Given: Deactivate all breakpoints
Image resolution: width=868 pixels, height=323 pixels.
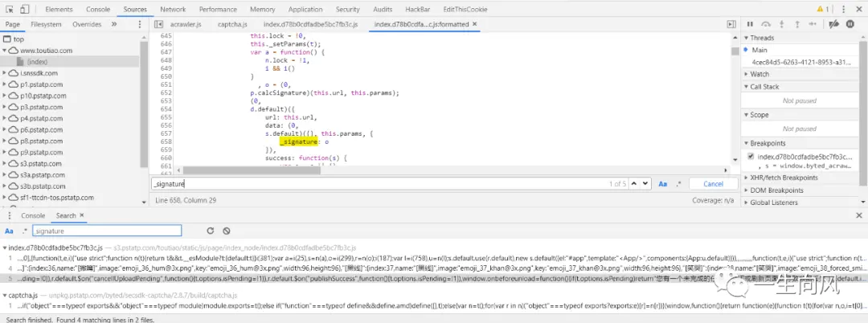Looking at the screenshot, I should (x=833, y=24).
